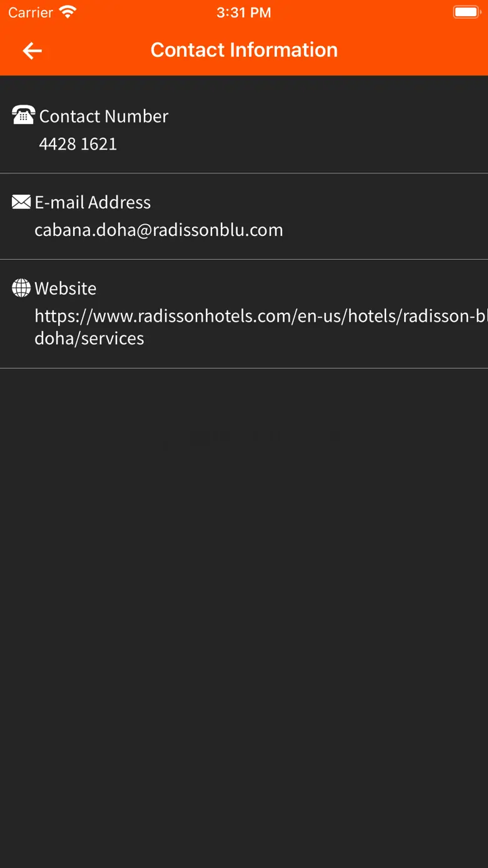Tap the "doha/services" line of the URL
The width and height of the screenshot is (488, 868).
[89, 338]
